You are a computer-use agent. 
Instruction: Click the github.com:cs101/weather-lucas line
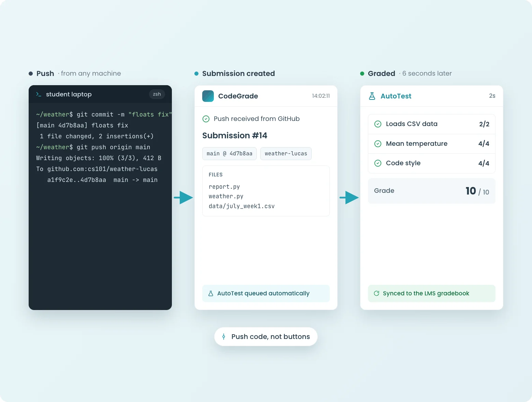[97, 169]
